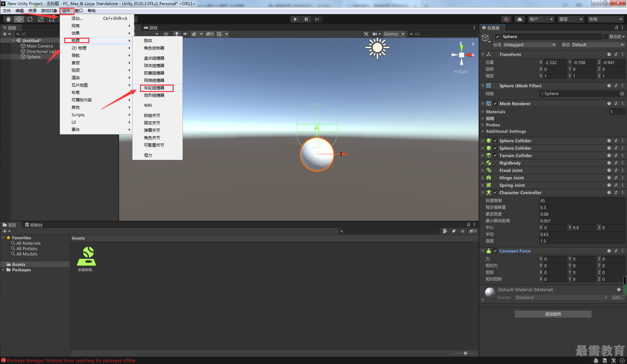
Task: Open the editor layout dropdown
Action: 605,19
